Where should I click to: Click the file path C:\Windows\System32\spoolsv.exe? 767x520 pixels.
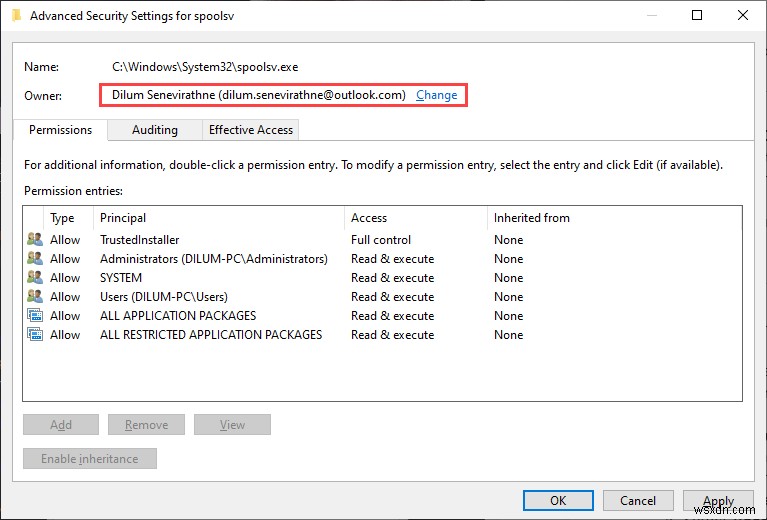tap(205, 67)
